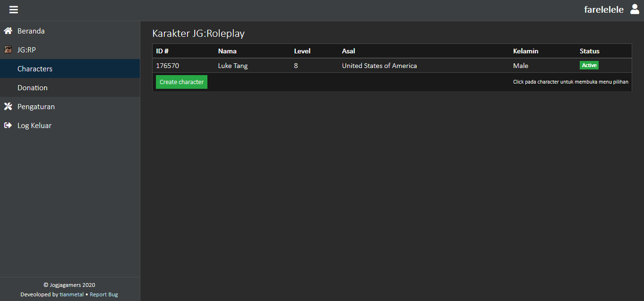644x301 pixels.
Task: Click the Pengaturan wrench tools icon
Action: click(x=8, y=106)
